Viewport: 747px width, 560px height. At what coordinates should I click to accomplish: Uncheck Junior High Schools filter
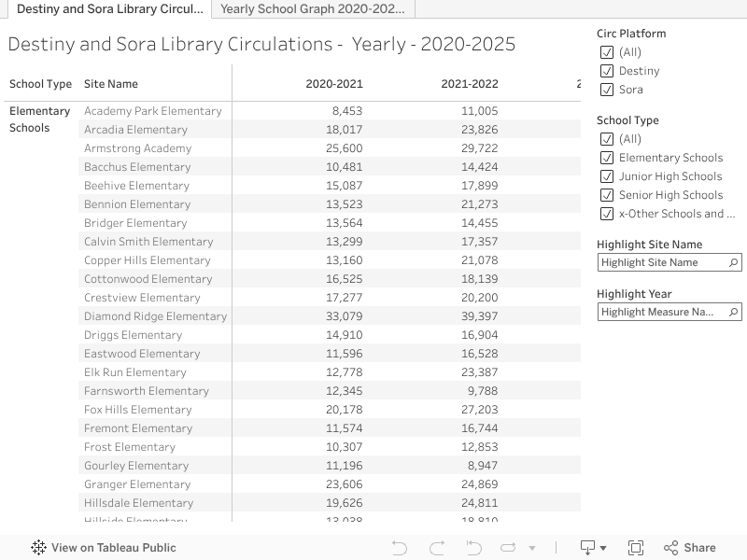point(607,176)
